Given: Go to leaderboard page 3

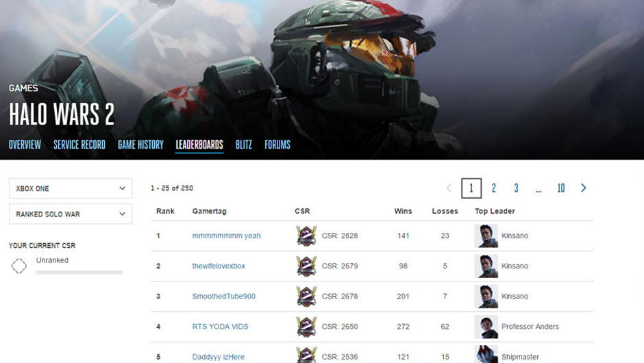Looking at the screenshot, I should click(x=517, y=188).
